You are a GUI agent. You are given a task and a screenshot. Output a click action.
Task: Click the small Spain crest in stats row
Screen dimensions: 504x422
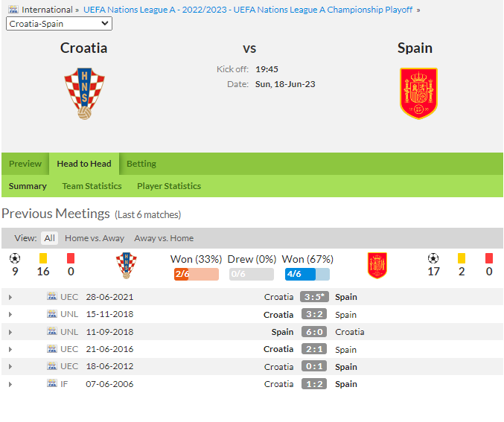click(377, 266)
